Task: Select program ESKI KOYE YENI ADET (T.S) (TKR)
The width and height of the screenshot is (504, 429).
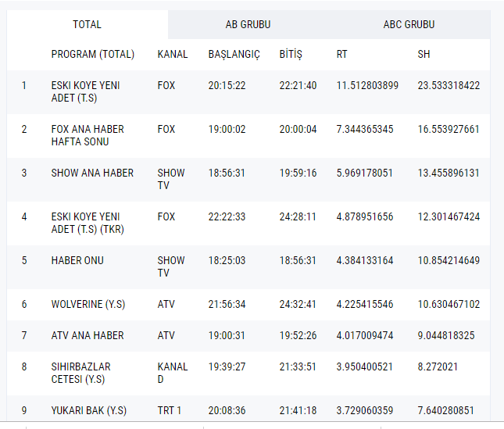Action: tap(88, 223)
